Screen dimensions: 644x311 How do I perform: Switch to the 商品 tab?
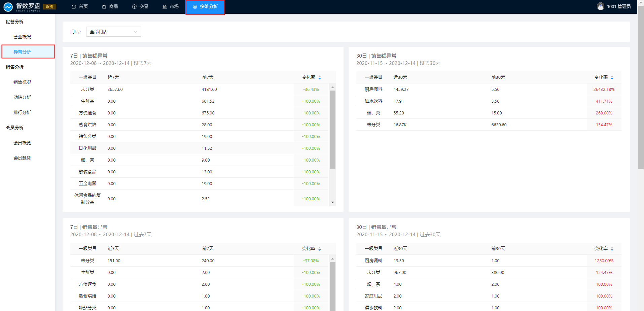(110, 7)
